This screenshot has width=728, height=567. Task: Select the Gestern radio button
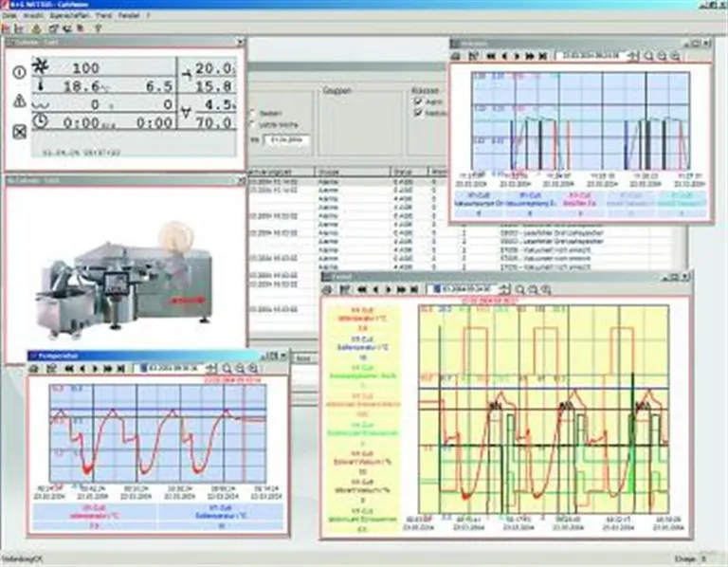[252, 113]
